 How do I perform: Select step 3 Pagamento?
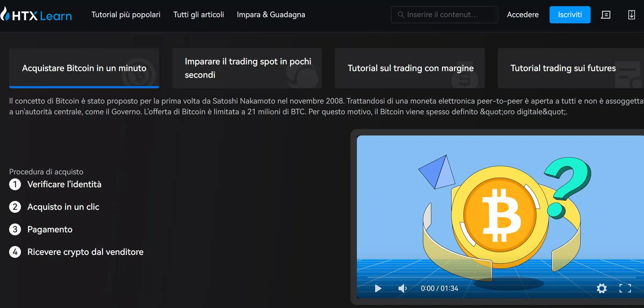coord(50,229)
